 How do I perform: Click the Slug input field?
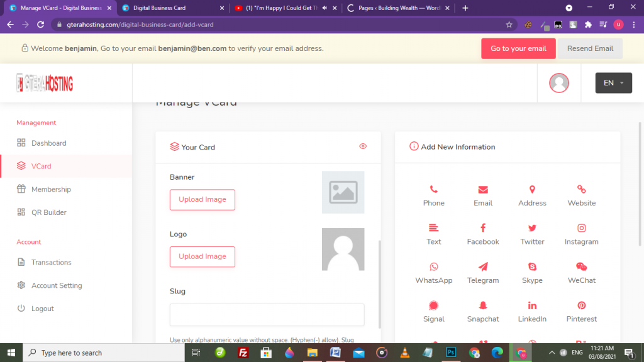point(267,315)
